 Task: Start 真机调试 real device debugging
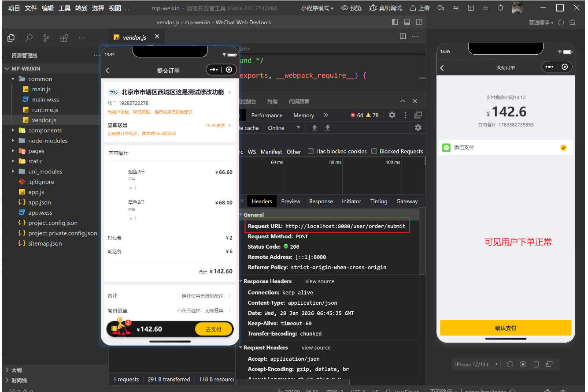tap(385, 8)
